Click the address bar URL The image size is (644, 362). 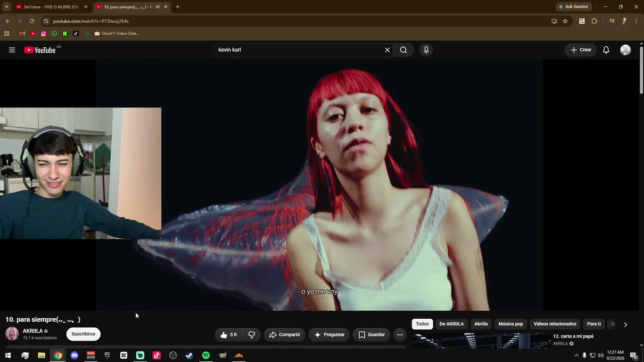91,21
